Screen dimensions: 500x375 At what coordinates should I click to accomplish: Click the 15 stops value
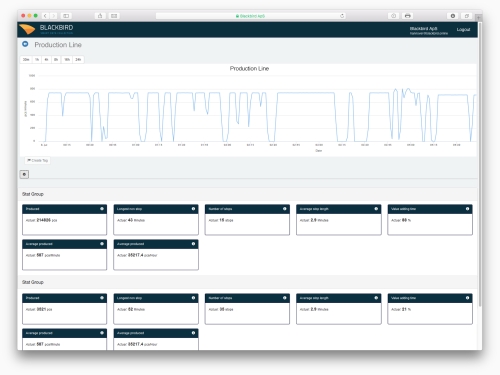(x=226, y=220)
